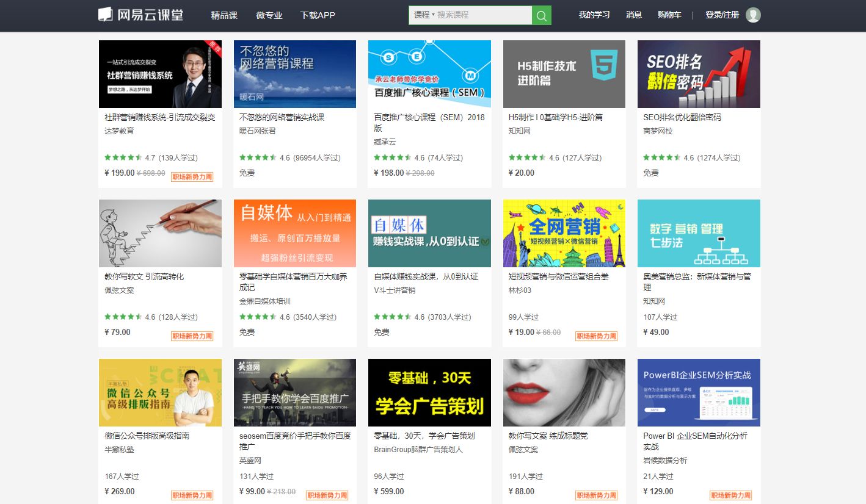Screen dimensions: 866x504
Task: Click star rating 4.7 (139人学过)
Action: tap(151, 158)
